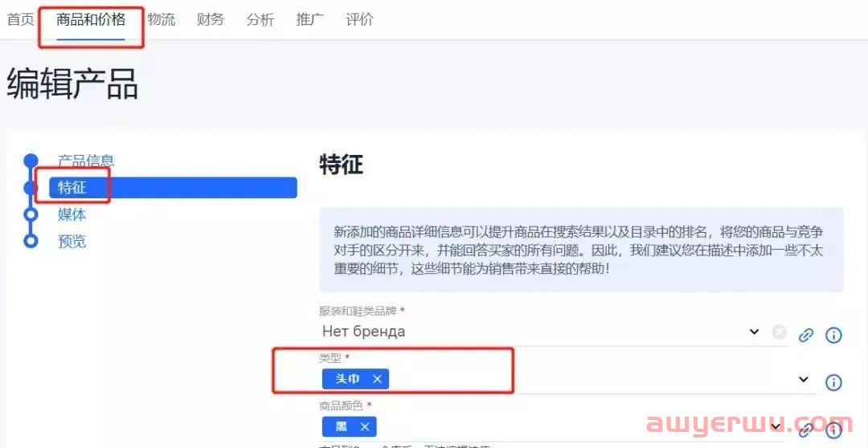Jump to the 媒体 step
Image resolution: width=868 pixels, height=448 pixels.
coord(72,214)
